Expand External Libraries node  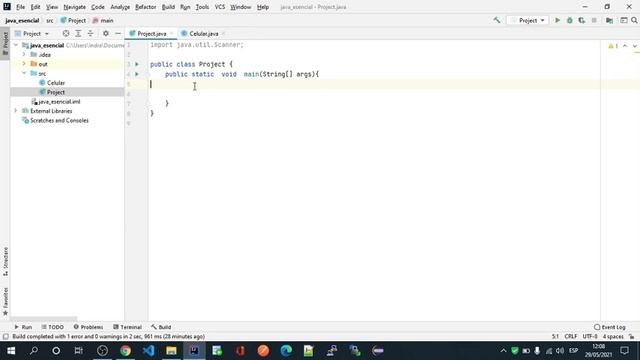coord(16,111)
